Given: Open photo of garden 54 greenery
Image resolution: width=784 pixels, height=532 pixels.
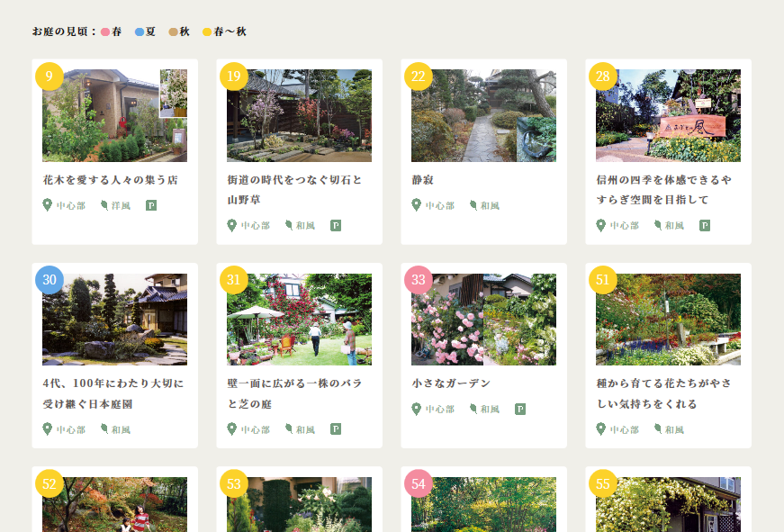Looking at the screenshot, I should click(483, 504).
